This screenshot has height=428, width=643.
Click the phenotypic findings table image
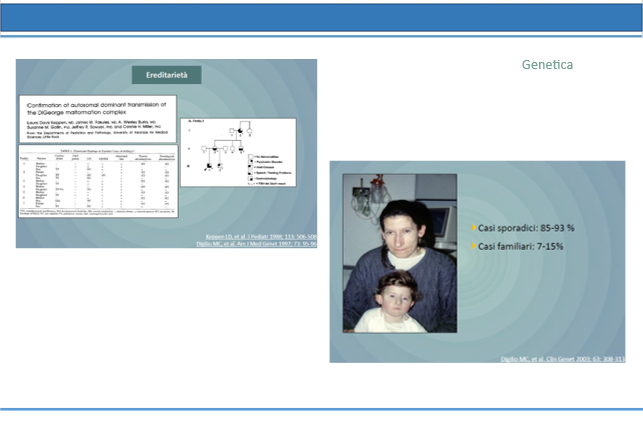click(x=98, y=181)
